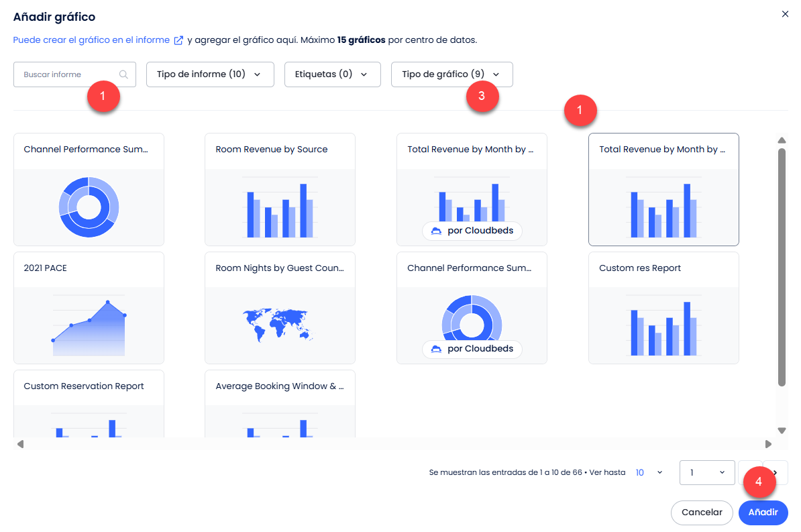This screenshot has width=801, height=532.
Task: Pick the Room Revenue by Source chart
Action: tap(280, 189)
